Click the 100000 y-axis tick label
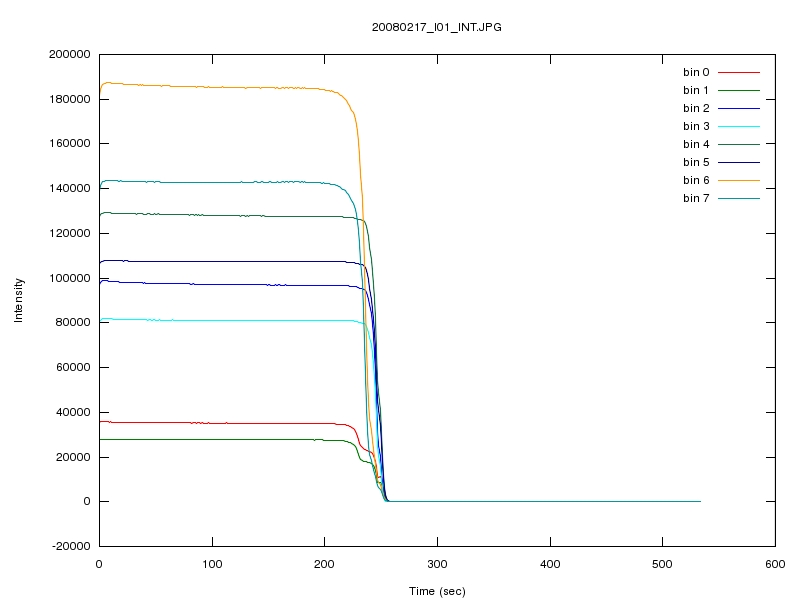800x600 pixels. pos(69,278)
